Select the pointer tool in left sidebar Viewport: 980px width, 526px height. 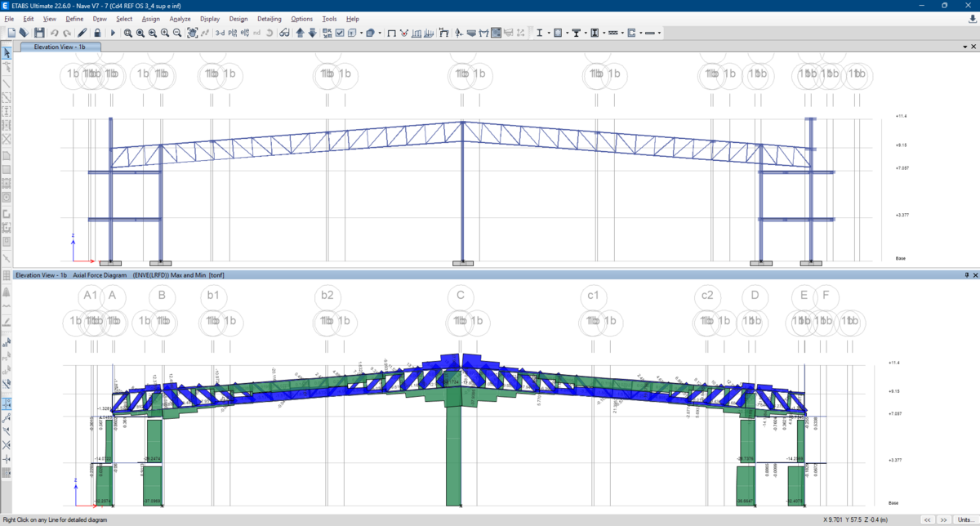point(7,53)
